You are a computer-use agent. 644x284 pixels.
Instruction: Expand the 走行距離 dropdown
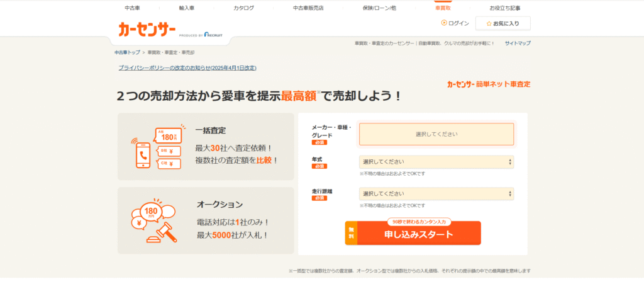point(436,193)
